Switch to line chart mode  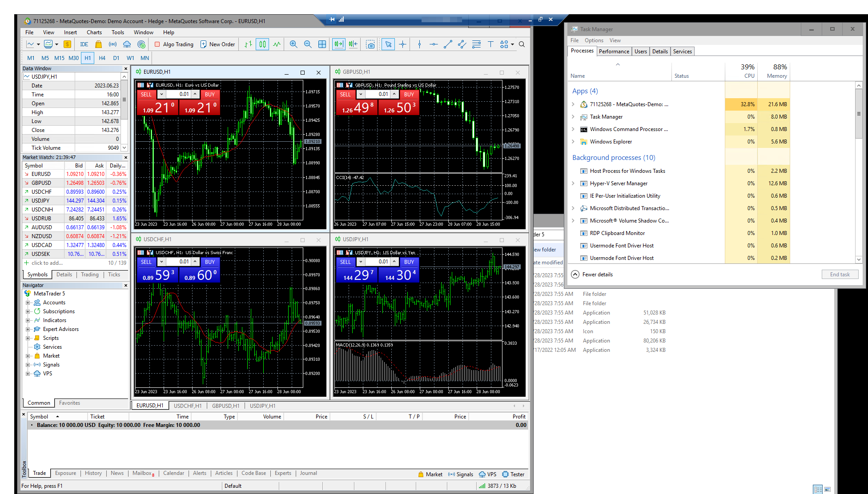(277, 44)
